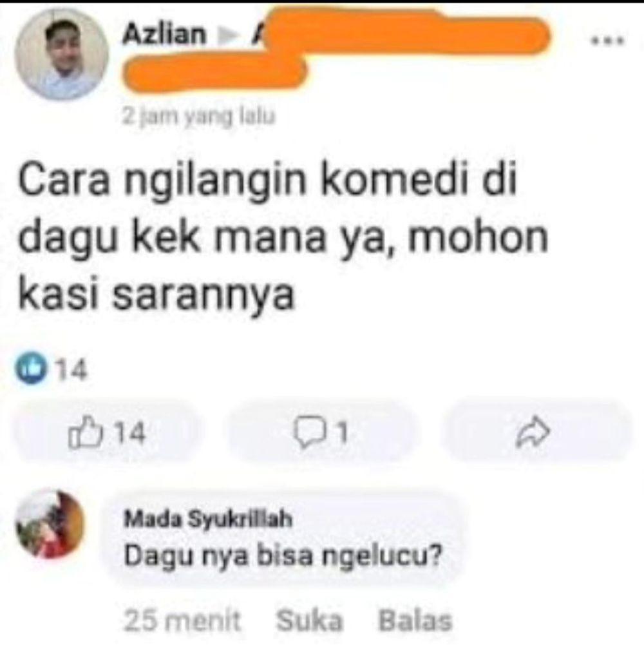Click Balas to reply to comment
Image resolution: width=644 pixels, height=647 pixels.
point(415,621)
